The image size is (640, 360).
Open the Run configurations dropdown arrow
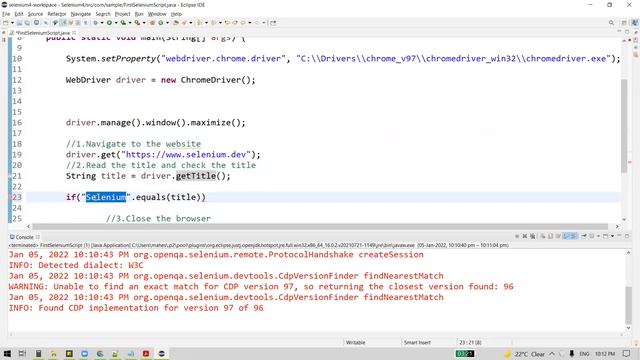coord(116,23)
